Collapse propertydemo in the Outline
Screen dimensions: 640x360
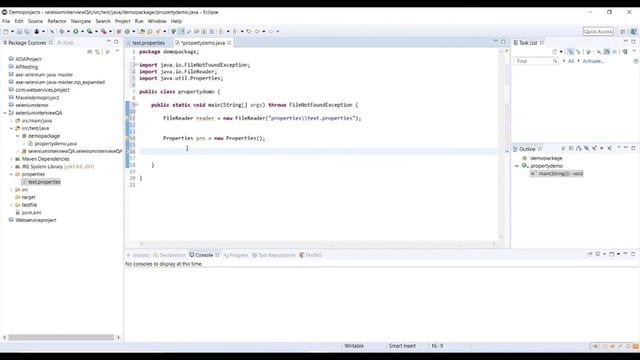(517, 166)
